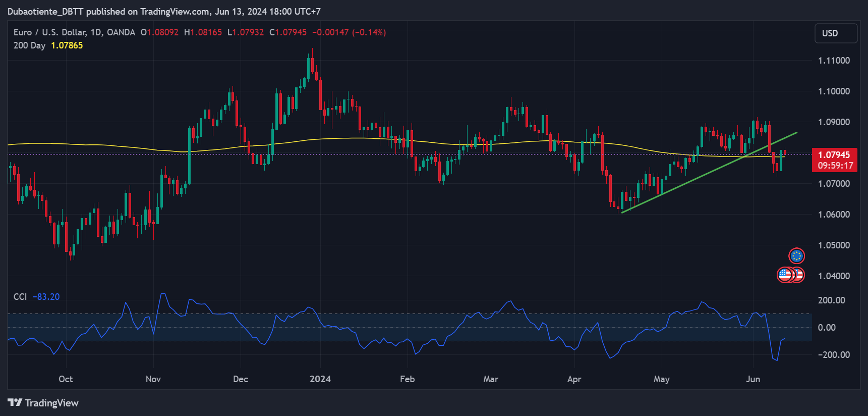Select the green ascending trendline
Image resolution: width=868 pixels, height=416 pixels.
[x=709, y=173]
